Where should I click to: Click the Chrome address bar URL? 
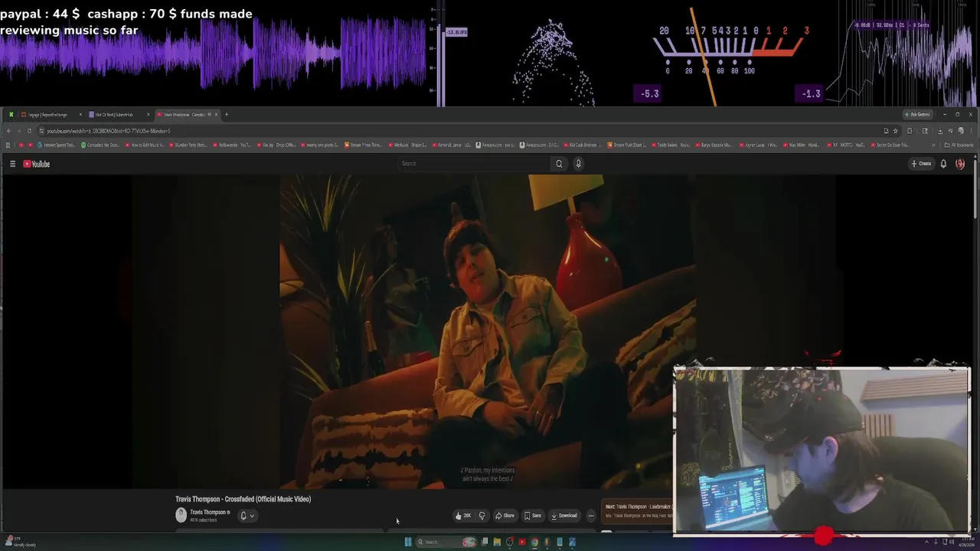(x=109, y=131)
